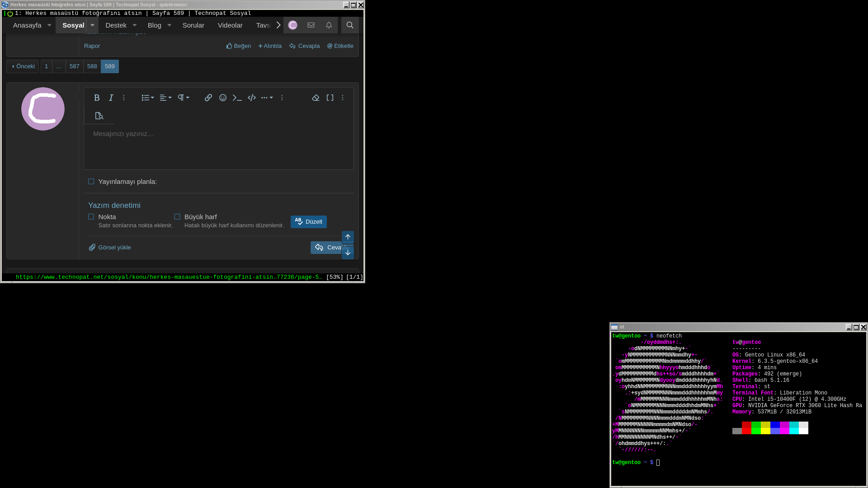Go to Videolar section

[x=230, y=25]
